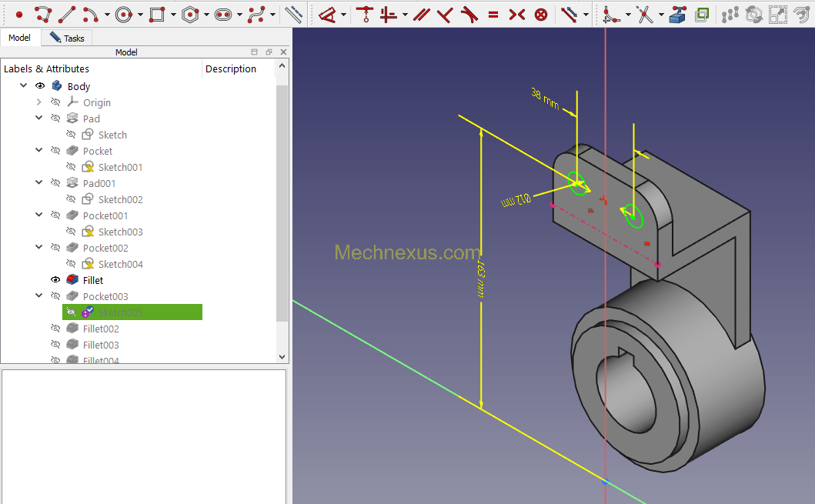This screenshot has height=504, width=815.
Task: Switch to the Tasks tab
Action: 68,38
